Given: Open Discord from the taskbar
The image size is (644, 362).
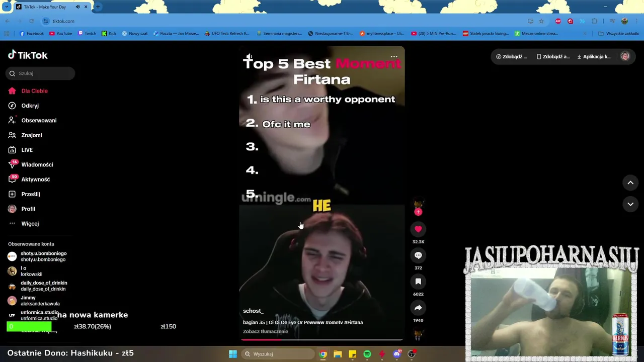Looking at the screenshot, I should (397, 354).
